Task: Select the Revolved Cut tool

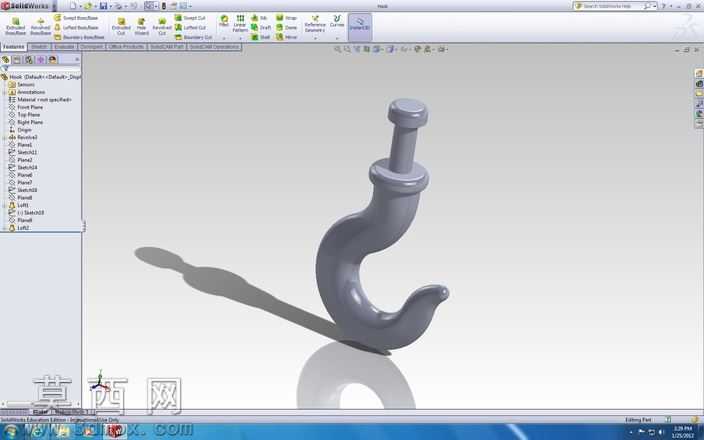Action: click(x=162, y=26)
